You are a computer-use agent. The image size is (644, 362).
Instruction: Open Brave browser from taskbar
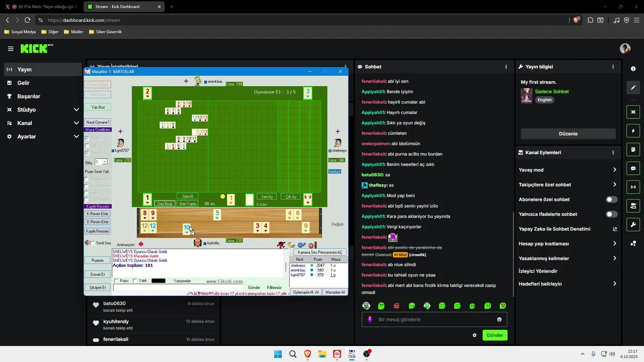(307, 354)
